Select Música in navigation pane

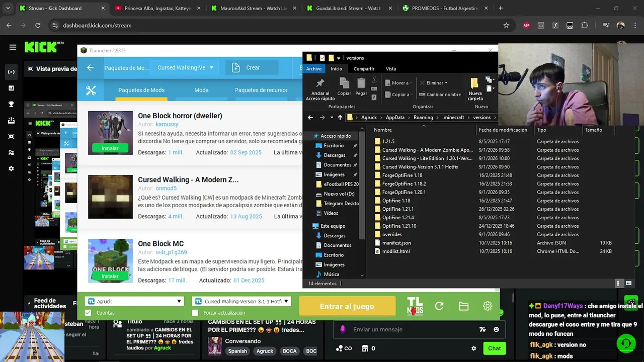331,275
